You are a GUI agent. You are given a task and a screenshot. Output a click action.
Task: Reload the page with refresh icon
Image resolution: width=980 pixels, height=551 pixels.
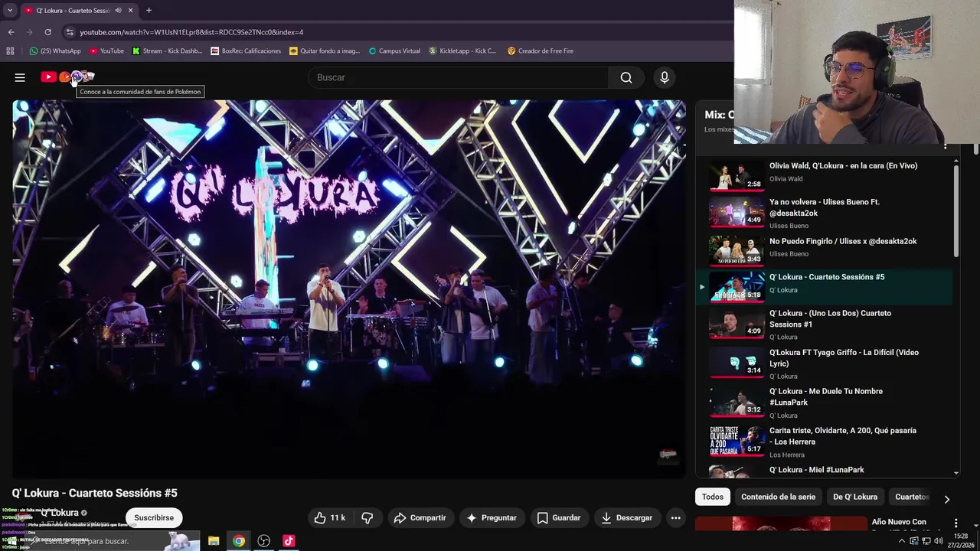[47, 32]
